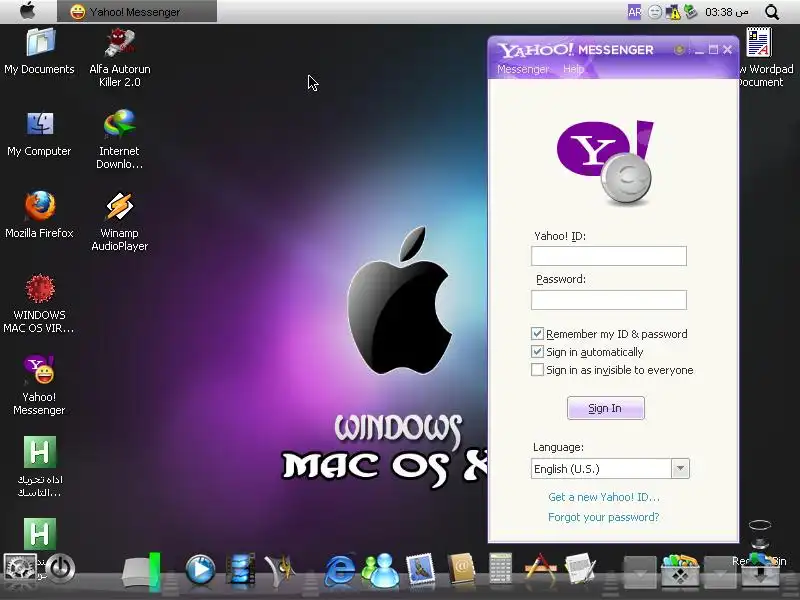Click Get a new Yahoo! ID link
800x600 pixels.
(604, 497)
